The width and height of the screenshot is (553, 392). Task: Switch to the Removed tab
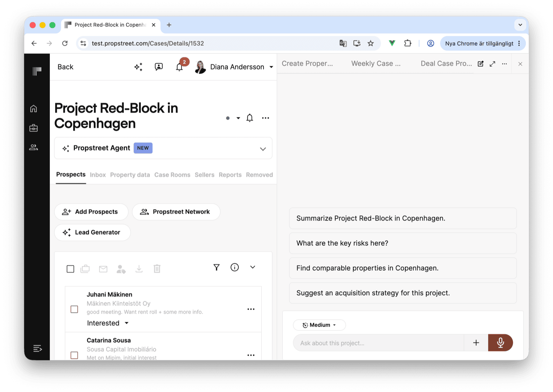pos(259,175)
